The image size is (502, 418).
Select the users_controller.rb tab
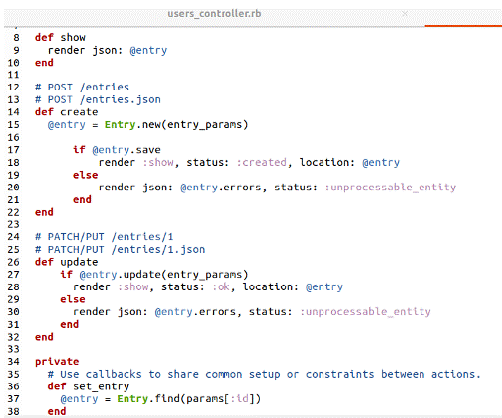point(214,14)
